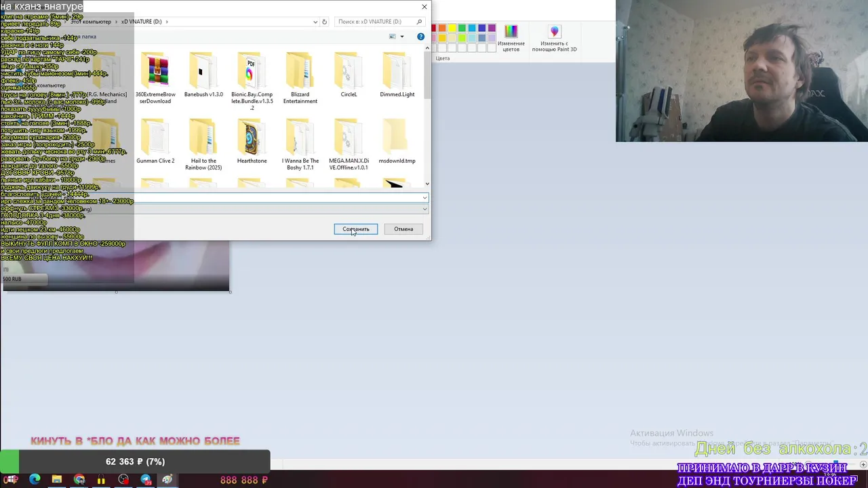Expand chevron after xD VNATURE (D:) breadcrumb
Viewport: 868px width, 488px height.
pyautogui.click(x=167, y=22)
